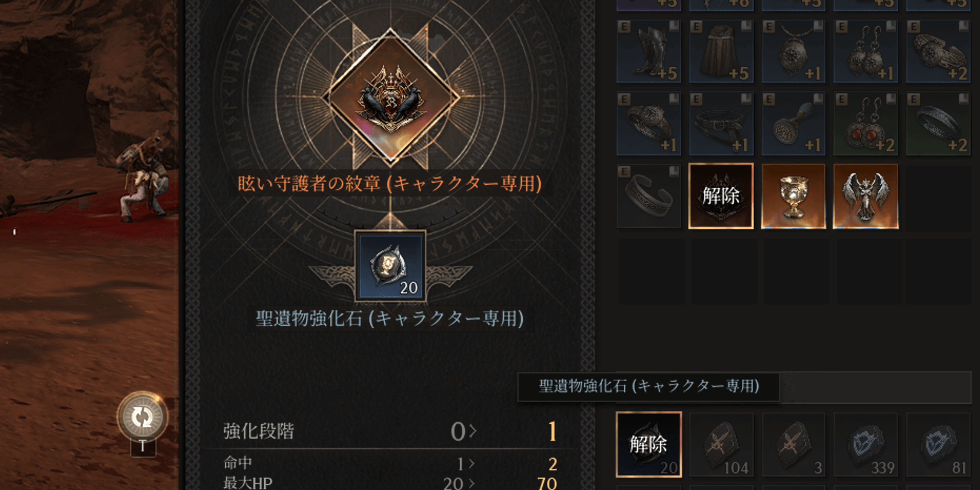Viewport: 980px width, 490px height.
Task: Click the circular refresh button above T key
Action: (143, 417)
